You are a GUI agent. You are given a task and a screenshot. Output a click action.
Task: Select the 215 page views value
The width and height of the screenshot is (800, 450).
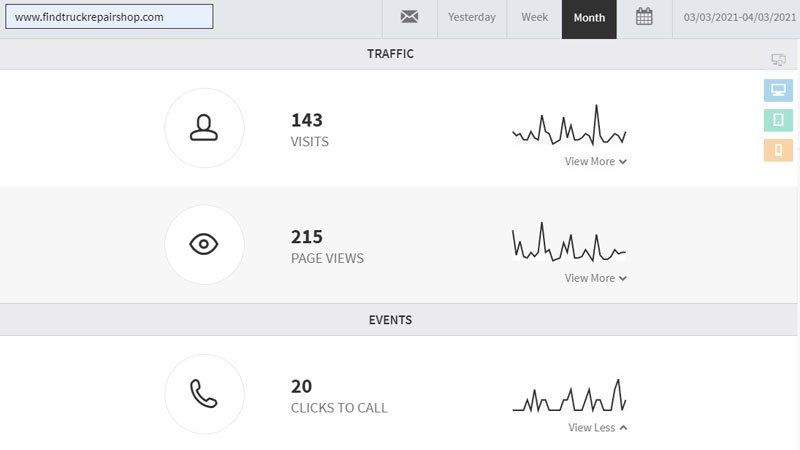(x=307, y=237)
